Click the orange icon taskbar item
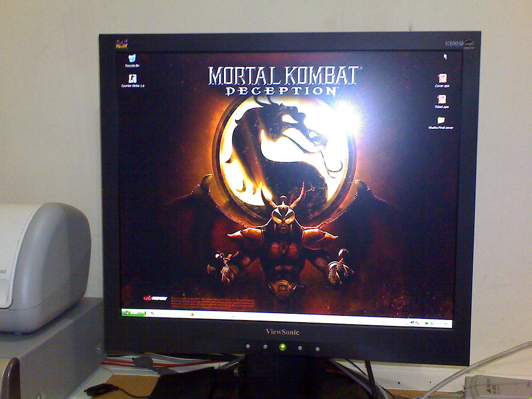Image resolution: width=532 pixels, height=399 pixels. pyautogui.click(x=192, y=314)
